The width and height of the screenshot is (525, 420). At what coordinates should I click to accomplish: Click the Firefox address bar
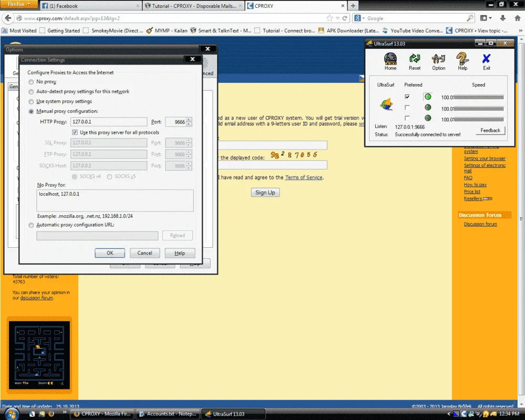tap(174, 18)
